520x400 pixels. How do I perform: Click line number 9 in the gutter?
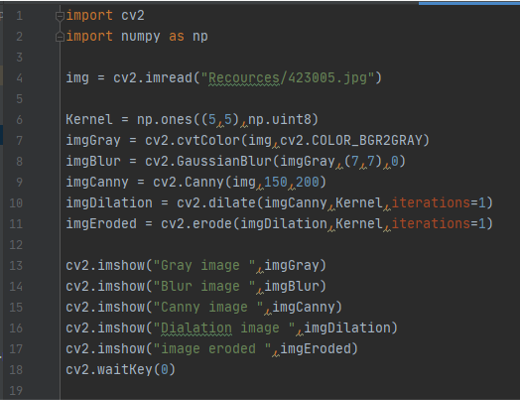point(19,182)
